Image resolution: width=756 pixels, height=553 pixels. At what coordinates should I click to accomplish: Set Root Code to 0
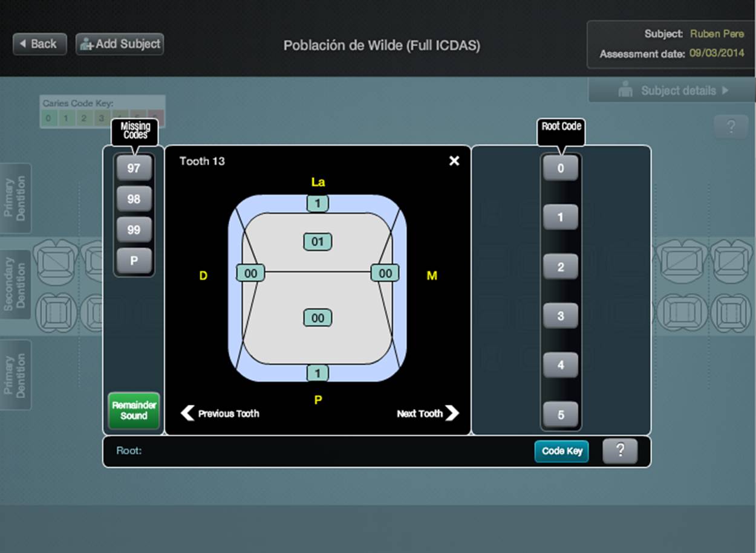point(560,168)
